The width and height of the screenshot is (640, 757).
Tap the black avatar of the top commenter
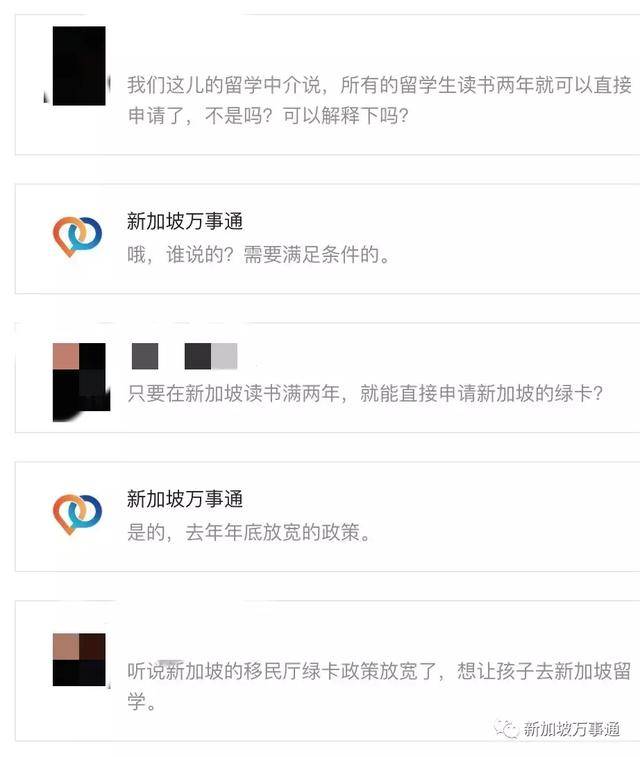click(x=79, y=66)
